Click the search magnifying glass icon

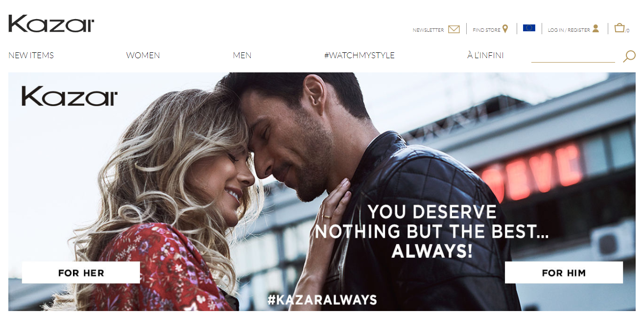629,56
